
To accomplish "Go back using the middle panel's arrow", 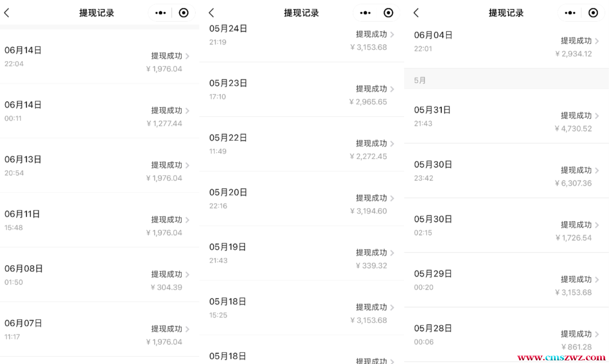I will point(211,13).
